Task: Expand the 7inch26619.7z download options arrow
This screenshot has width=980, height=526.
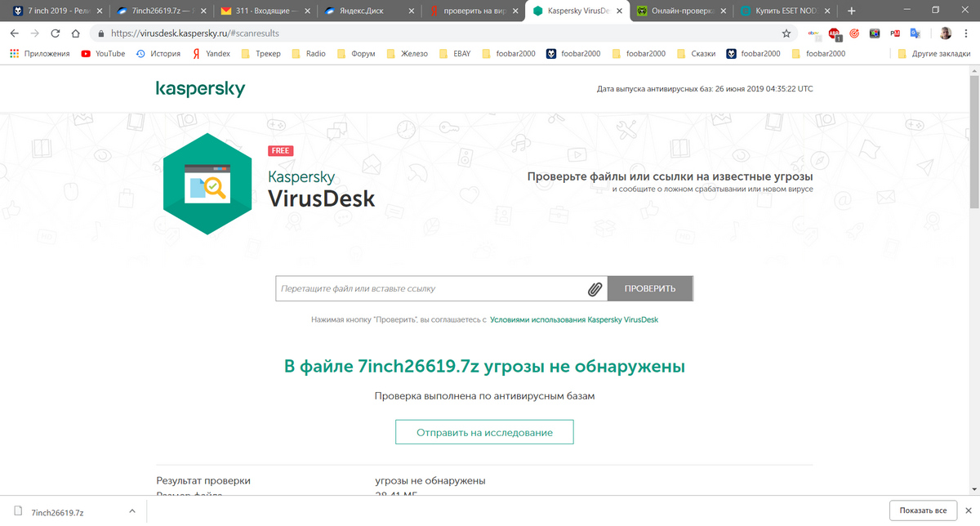Action: click(x=132, y=511)
